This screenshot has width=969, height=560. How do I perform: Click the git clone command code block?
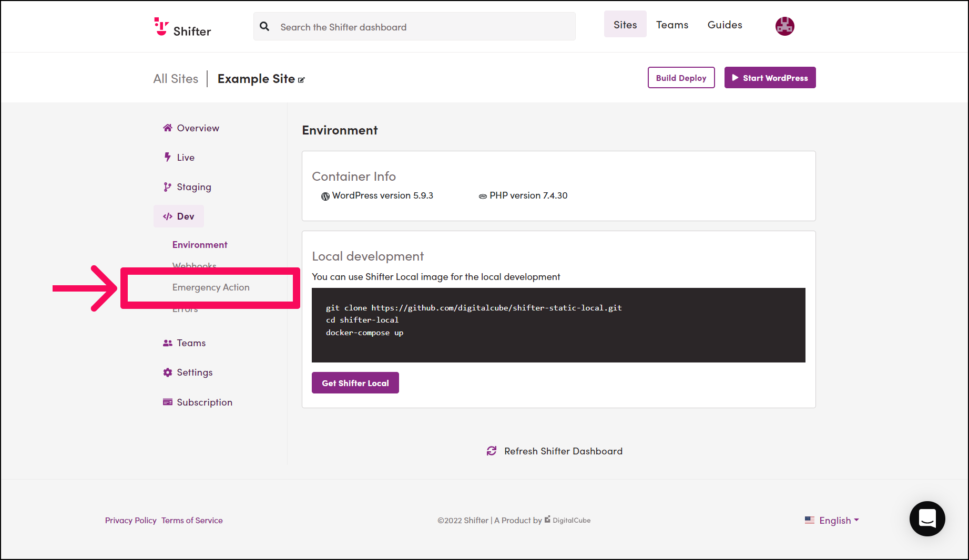click(x=558, y=325)
